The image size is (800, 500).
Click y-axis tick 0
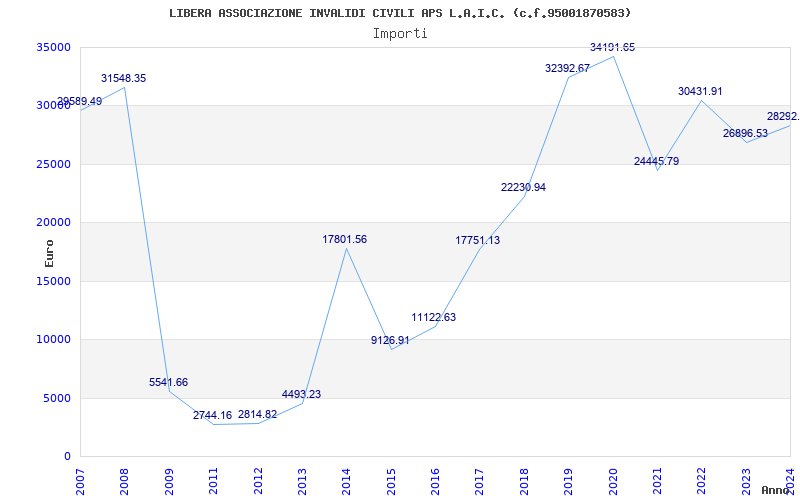[x=67, y=457]
